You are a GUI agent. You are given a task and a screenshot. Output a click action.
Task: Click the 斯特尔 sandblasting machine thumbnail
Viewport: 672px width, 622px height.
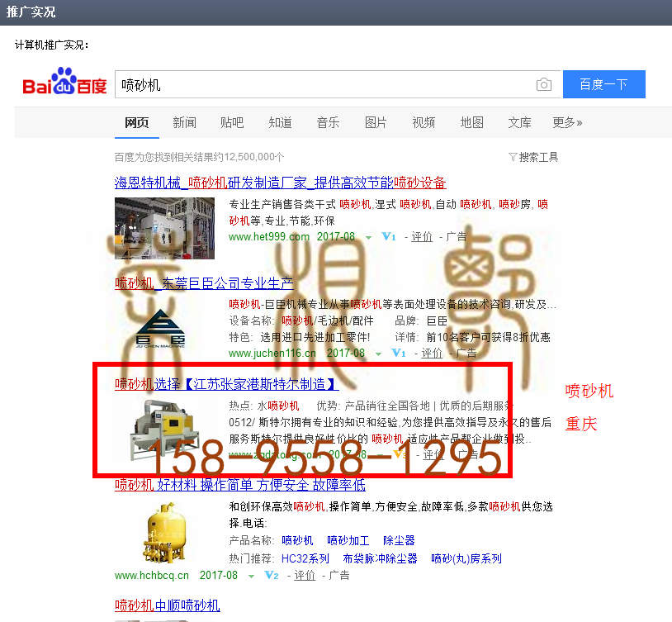click(164, 430)
